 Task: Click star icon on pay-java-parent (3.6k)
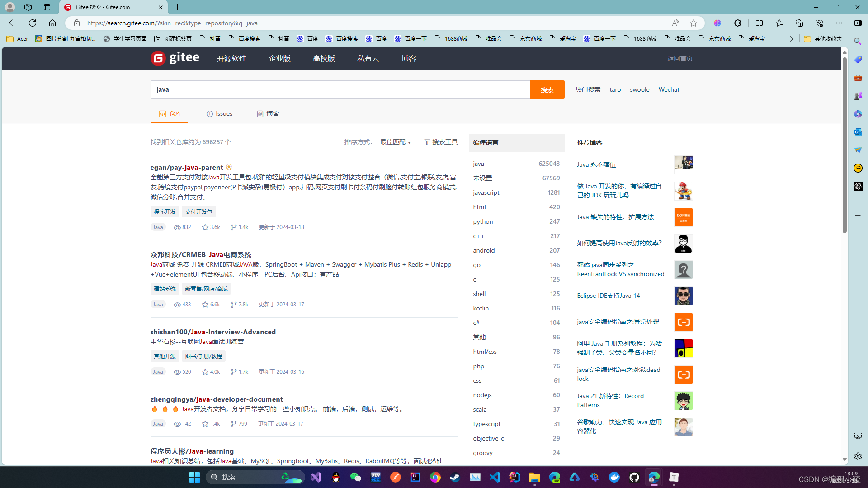pyautogui.click(x=205, y=227)
